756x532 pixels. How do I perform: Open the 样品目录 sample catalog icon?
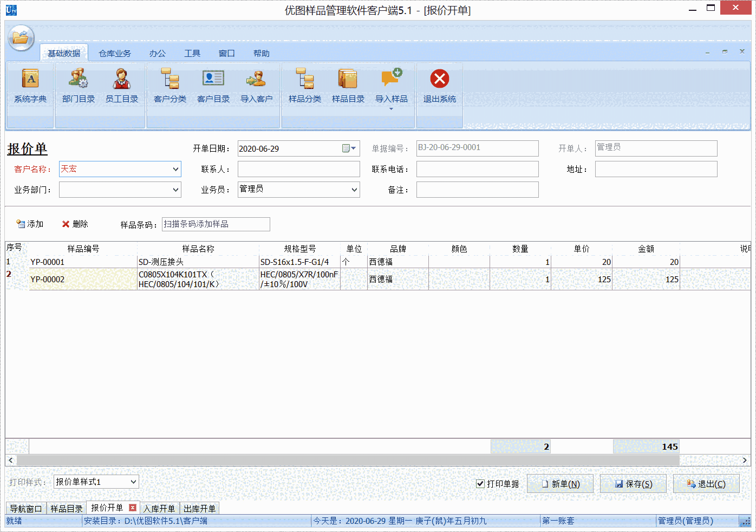coord(348,87)
